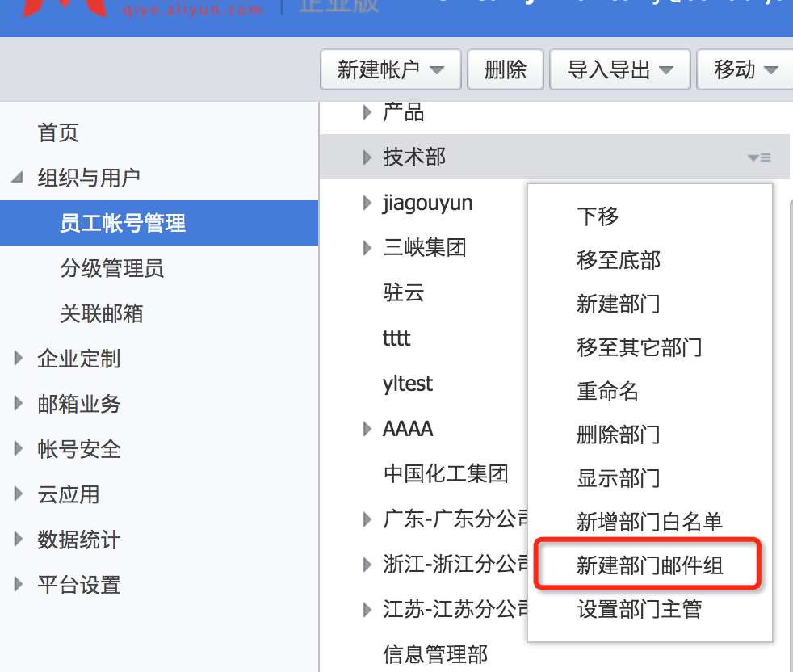Open the 导入导出 dropdown button
Screen dimensions: 793x672
[619, 69]
